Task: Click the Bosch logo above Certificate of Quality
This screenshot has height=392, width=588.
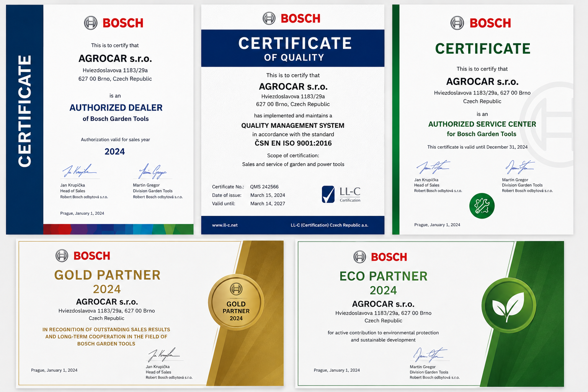Action: [292, 18]
